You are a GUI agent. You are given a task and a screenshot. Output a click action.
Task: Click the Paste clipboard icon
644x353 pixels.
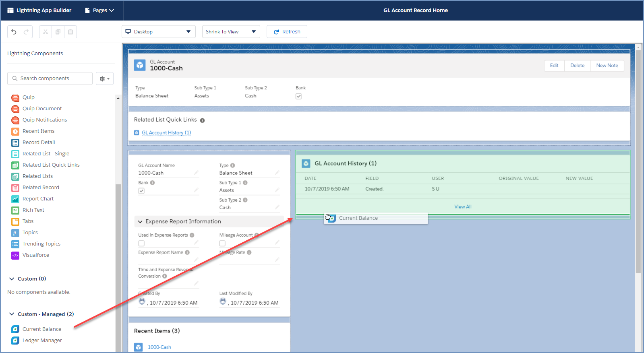pos(70,32)
